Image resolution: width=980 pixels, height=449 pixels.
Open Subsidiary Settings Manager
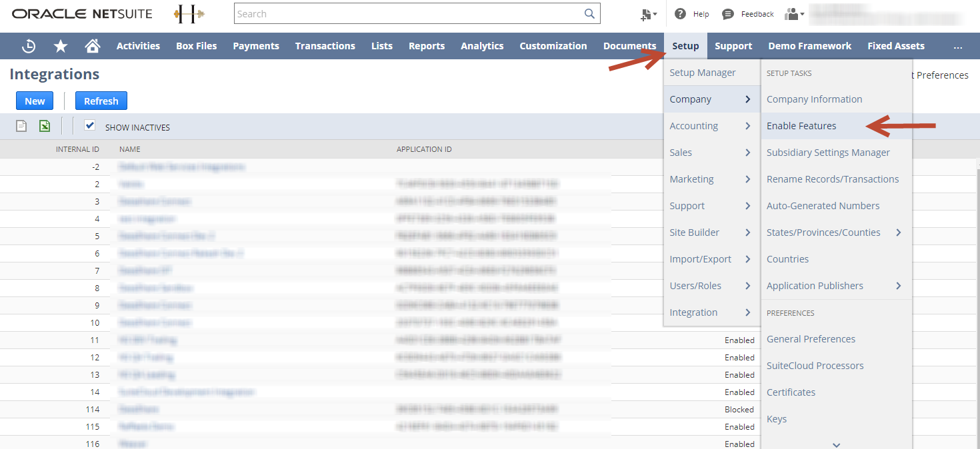[x=828, y=153]
